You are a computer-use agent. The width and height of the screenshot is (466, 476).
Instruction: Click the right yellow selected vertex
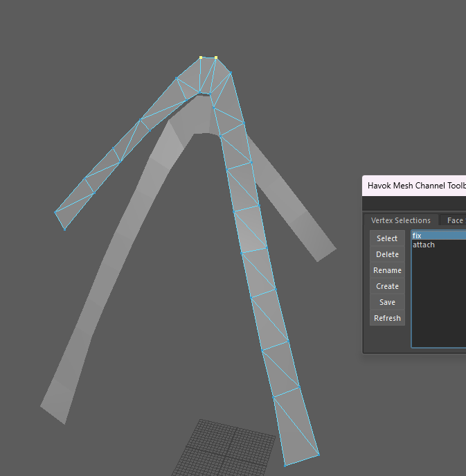pyautogui.click(x=216, y=58)
